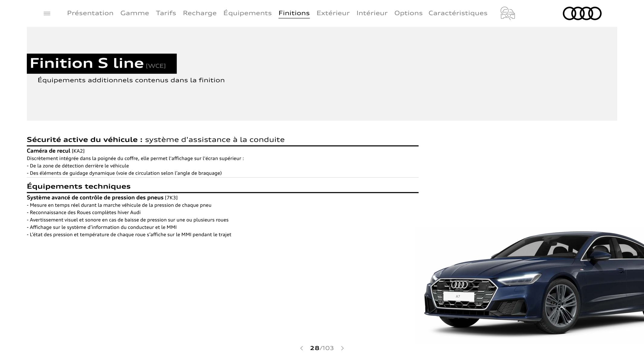Switch to the Options tab
644x362 pixels.
coord(409,13)
